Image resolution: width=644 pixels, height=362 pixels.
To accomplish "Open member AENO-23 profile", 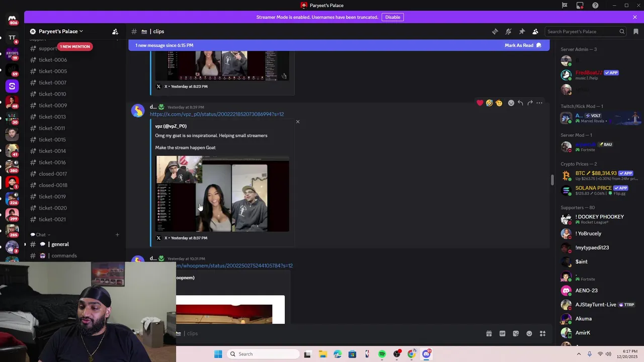I will (x=599, y=291).
